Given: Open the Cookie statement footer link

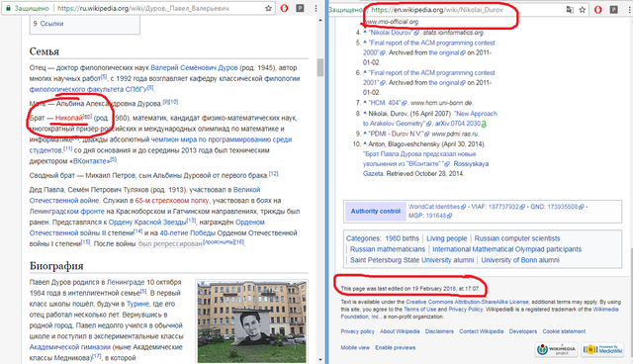Looking at the screenshot, I should [564, 331].
